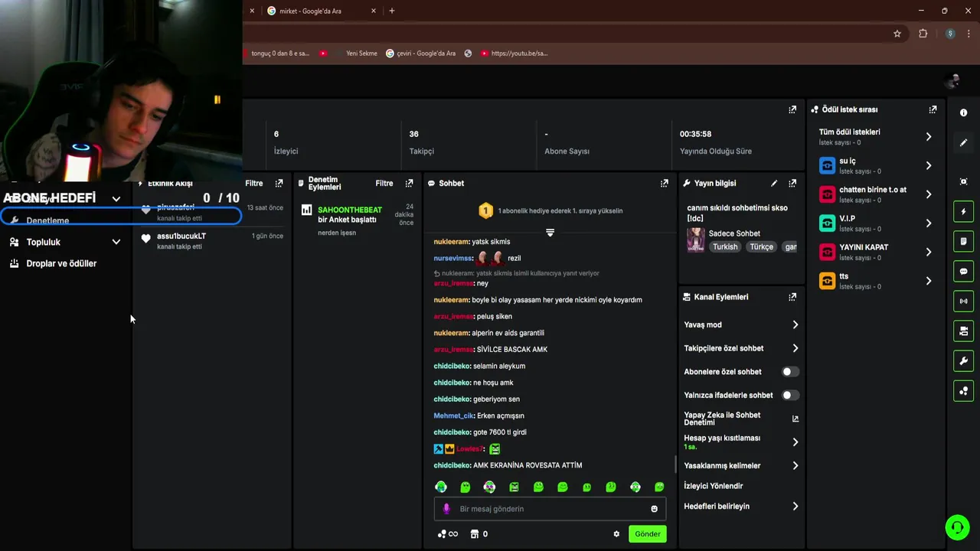Click the pencil edit icon in right sidebar
Viewport: 980px width, 551px height.
pos(963,143)
